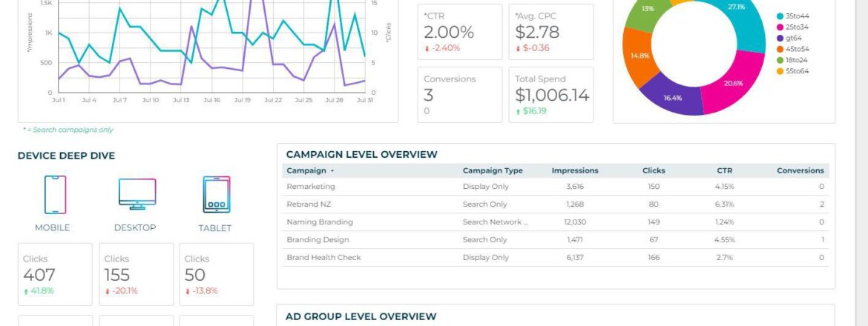
Task: Sort by the Conversions column header
Action: 800,170
